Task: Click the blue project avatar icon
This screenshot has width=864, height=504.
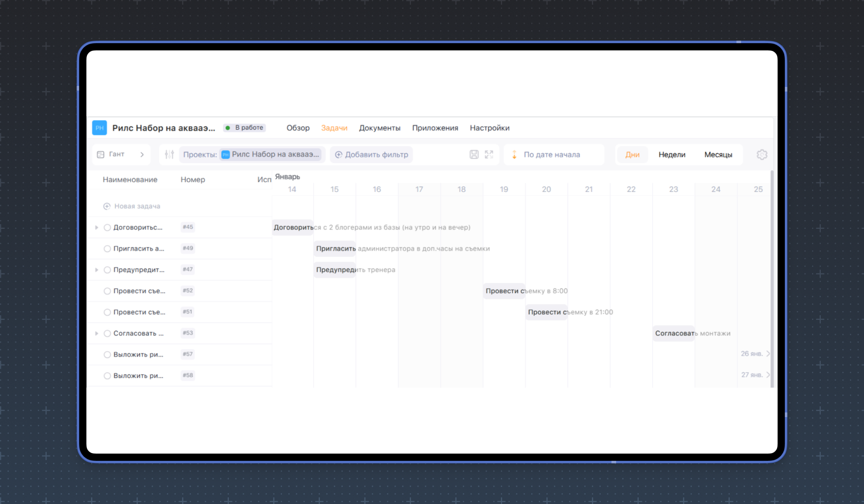Action: point(99,128)
